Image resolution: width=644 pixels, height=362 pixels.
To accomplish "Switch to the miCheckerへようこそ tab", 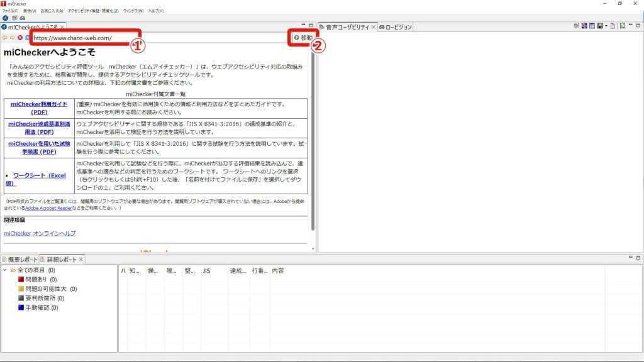I will [33, 27].
